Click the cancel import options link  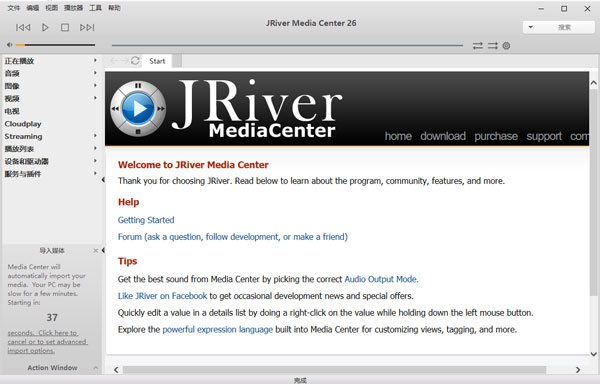(x=47, y=342)
